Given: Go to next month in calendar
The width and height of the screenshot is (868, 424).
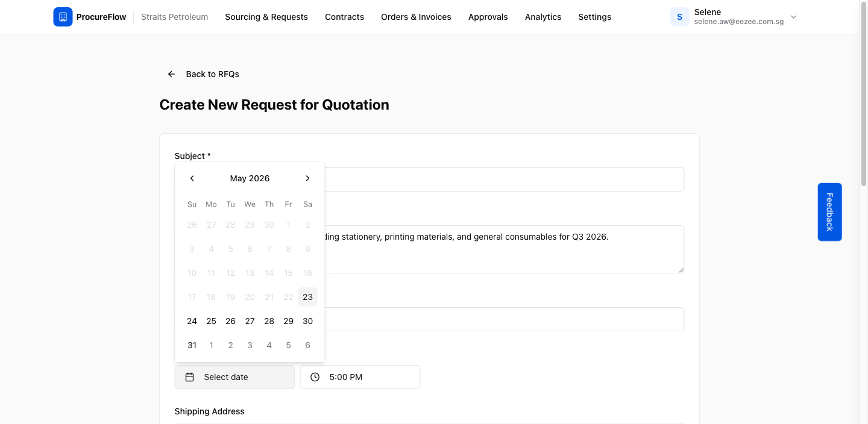Looking at the screenshot, I should point(307,178).
